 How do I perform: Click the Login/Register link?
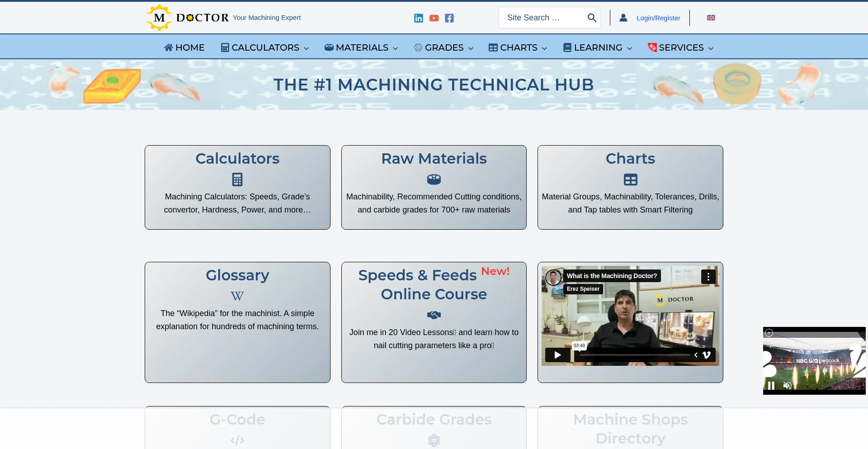pos(658,18)
